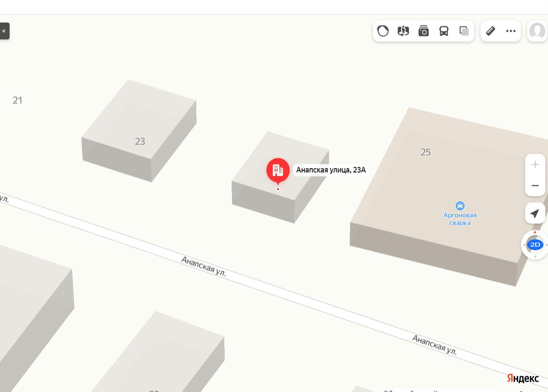Open street panoramas map icon
548x392 pixels.
(x=403, y=31)
